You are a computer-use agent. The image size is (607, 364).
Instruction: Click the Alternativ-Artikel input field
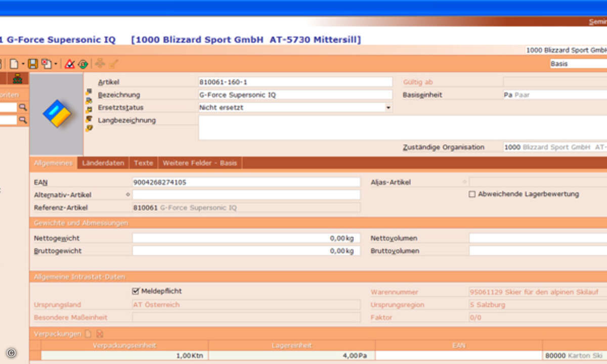click(246, 195)
